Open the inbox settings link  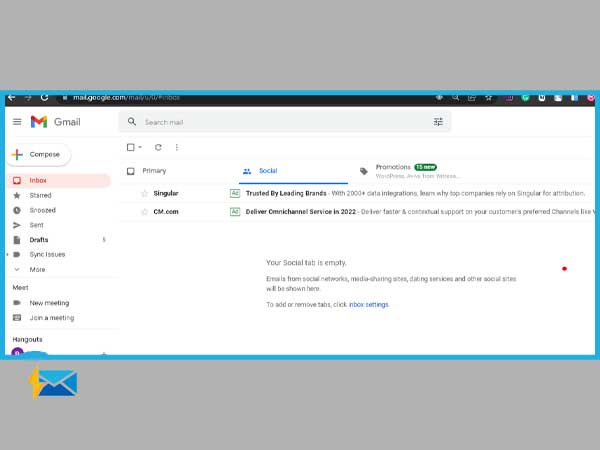368,305
